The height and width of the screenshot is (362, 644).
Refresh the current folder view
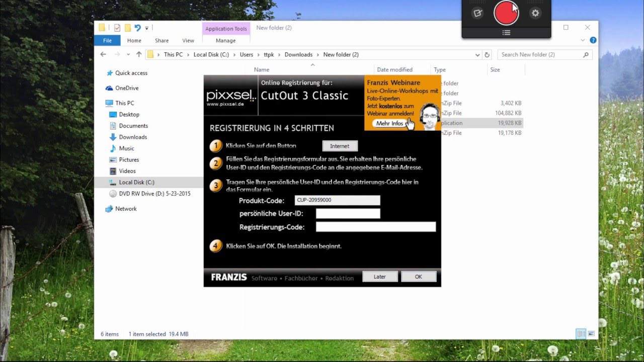click(x=487, y=54)
